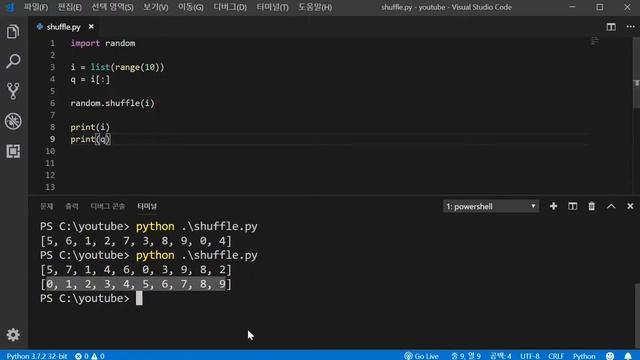Close the shuffle.py tab
Viewport: 640px width, 360px height.
pos(91,27)
